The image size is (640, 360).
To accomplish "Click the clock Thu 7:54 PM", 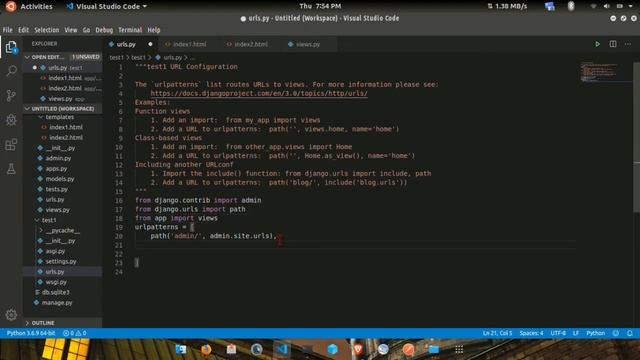I will [x=320, y=6].
